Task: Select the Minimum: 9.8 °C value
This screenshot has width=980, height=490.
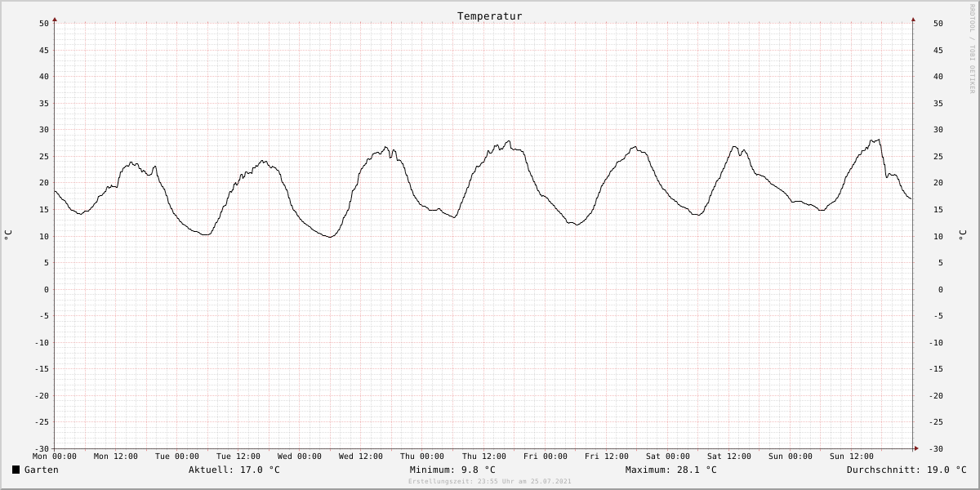Action: 452,470
